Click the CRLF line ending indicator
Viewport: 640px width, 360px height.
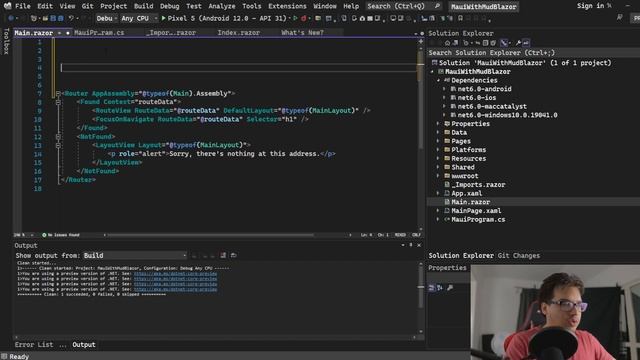[416, 235]
